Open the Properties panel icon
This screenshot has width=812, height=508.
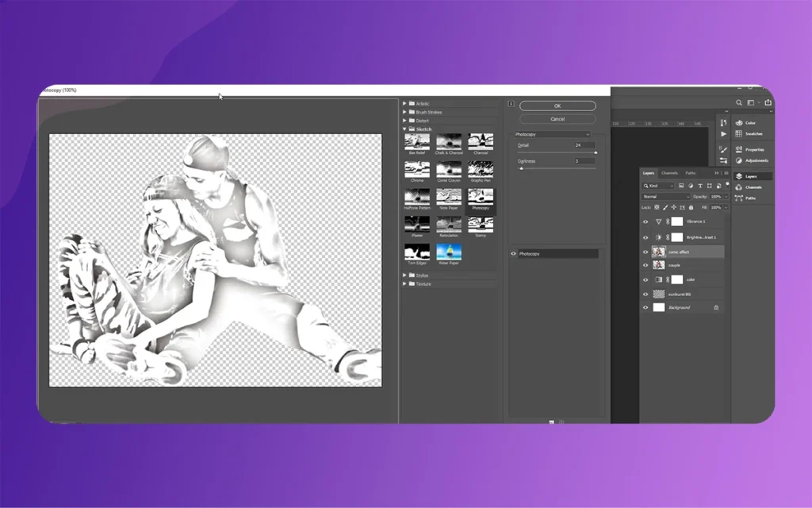739,149
